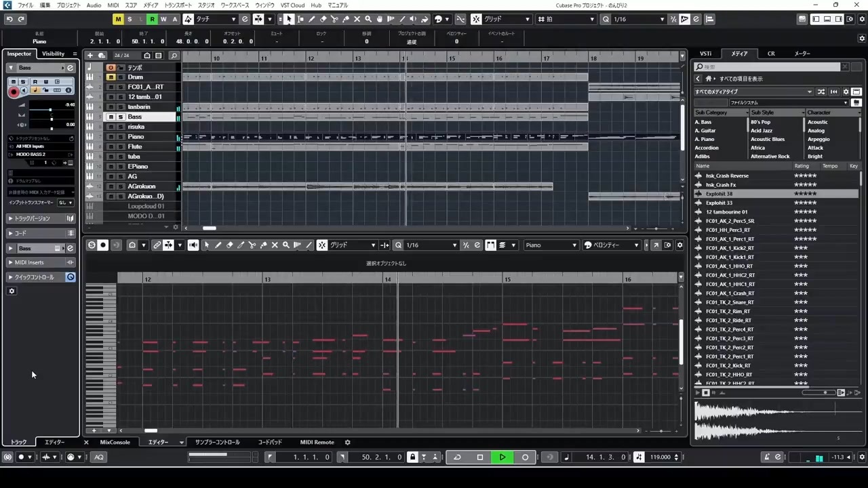Select the Range Selection tool in main toolbar
868x488 pixels.
pos(300,19)
